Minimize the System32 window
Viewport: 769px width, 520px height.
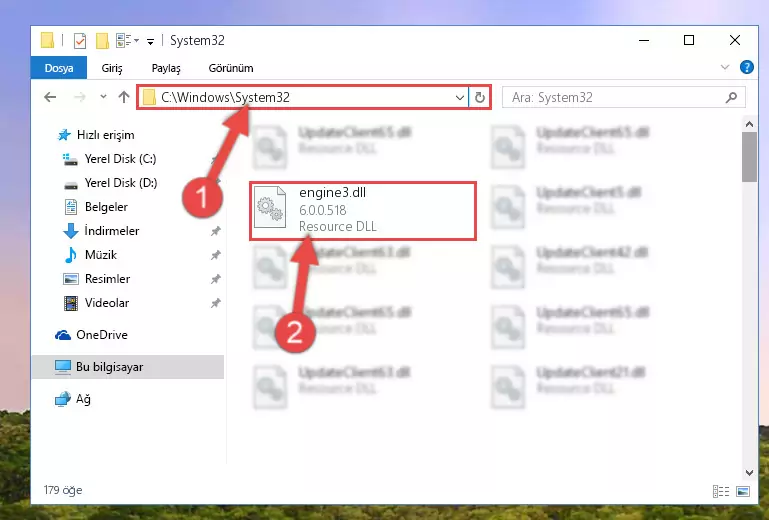pos(644,40)
